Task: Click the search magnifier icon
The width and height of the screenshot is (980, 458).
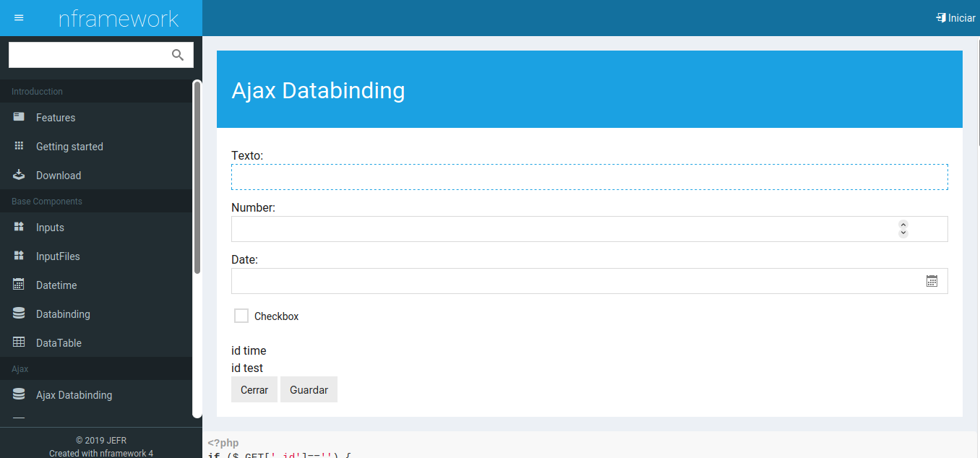Action: click(x=178, y=55)
